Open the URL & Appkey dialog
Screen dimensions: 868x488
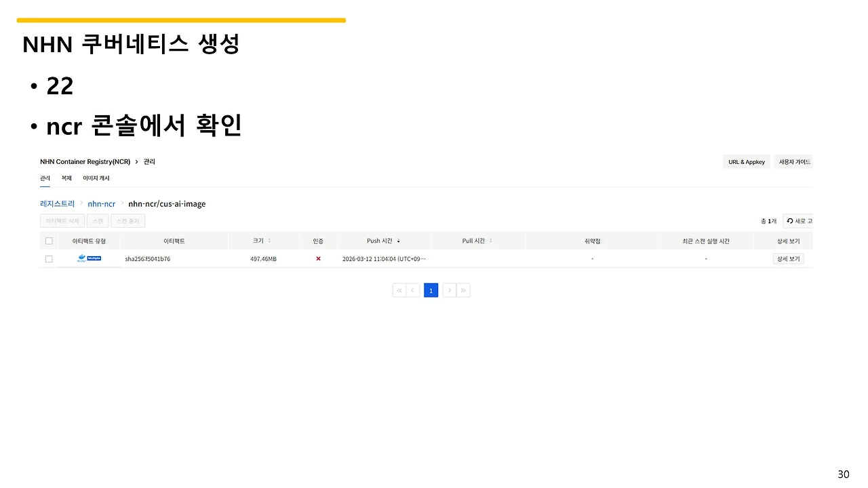point(746,161)
